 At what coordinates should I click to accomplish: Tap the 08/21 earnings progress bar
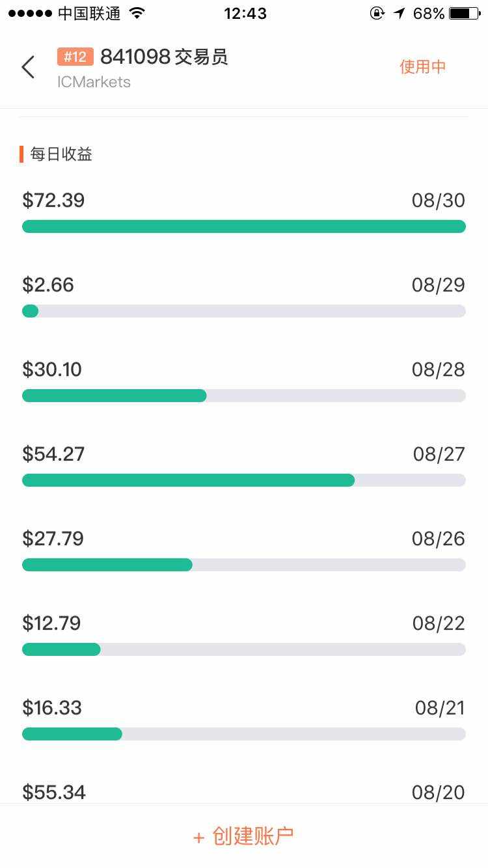tap(244, 734)
